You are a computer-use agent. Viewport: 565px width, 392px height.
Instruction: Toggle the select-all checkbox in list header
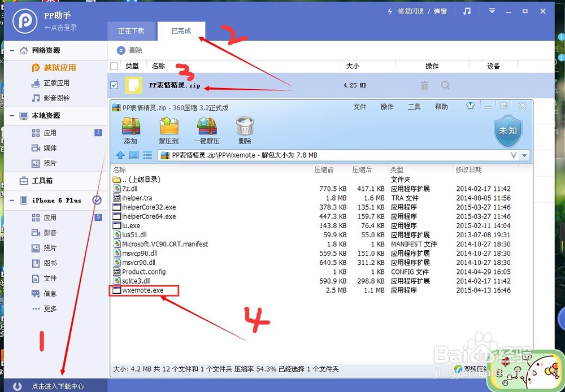pos(114,66)
